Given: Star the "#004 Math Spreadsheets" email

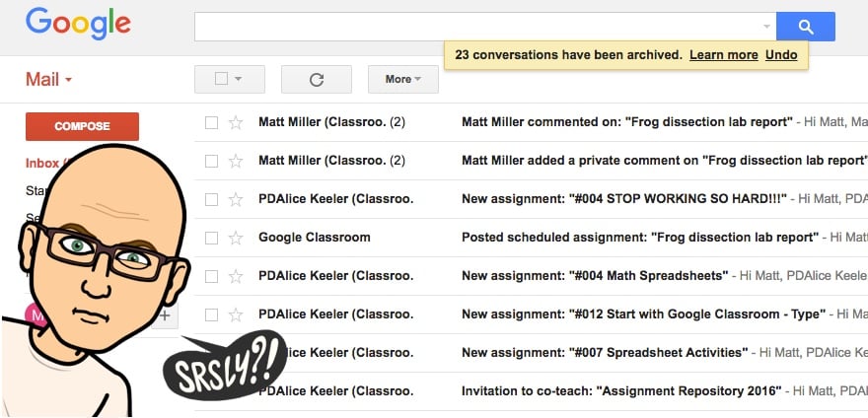Looking at the screenshot, I should tap(236, 276).
